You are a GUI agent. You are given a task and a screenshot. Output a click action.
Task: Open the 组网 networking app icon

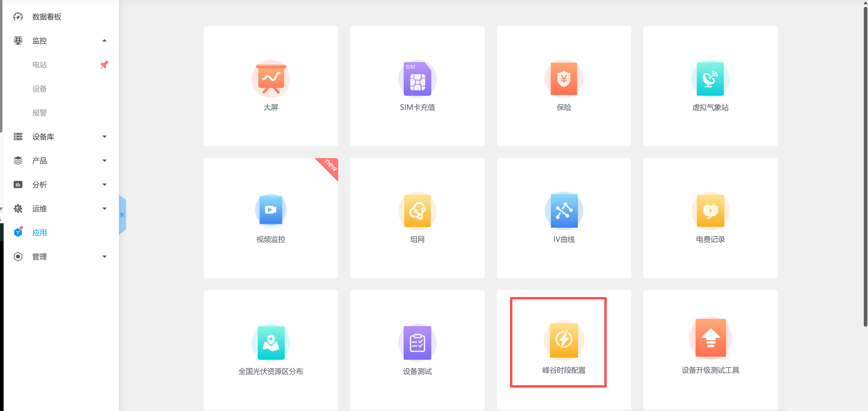click(x=417, y=211)
